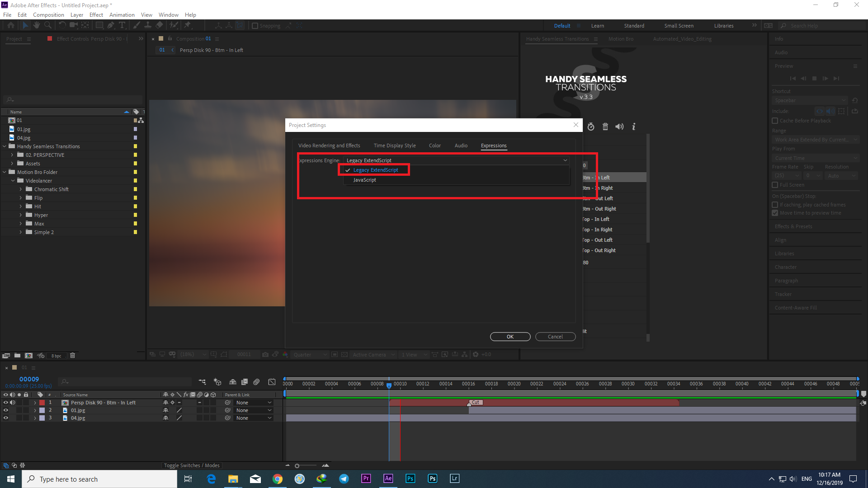868x488 pixels.
Task: Expand the 02. PERSPECTIVE folder
Action: pyautogui.click(x=12, y=155)
